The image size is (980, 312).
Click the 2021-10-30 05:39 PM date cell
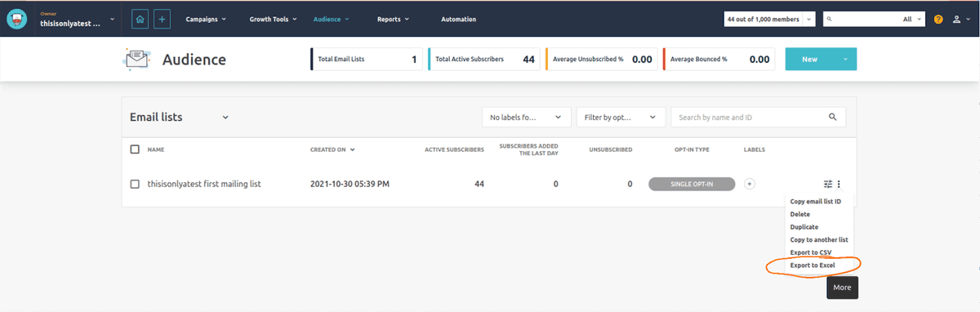[350, 184]
